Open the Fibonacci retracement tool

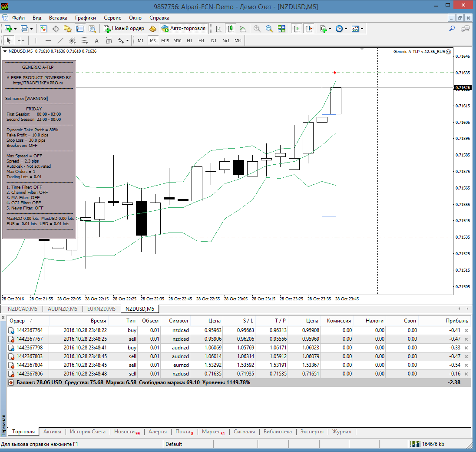click(x=85, y=40)
